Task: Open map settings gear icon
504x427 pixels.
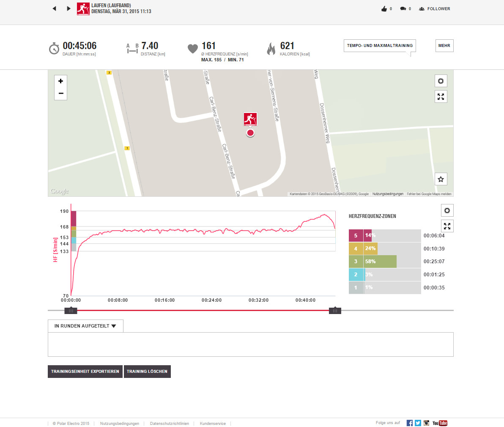Action: pyautogui.click(x=441, y=81)
